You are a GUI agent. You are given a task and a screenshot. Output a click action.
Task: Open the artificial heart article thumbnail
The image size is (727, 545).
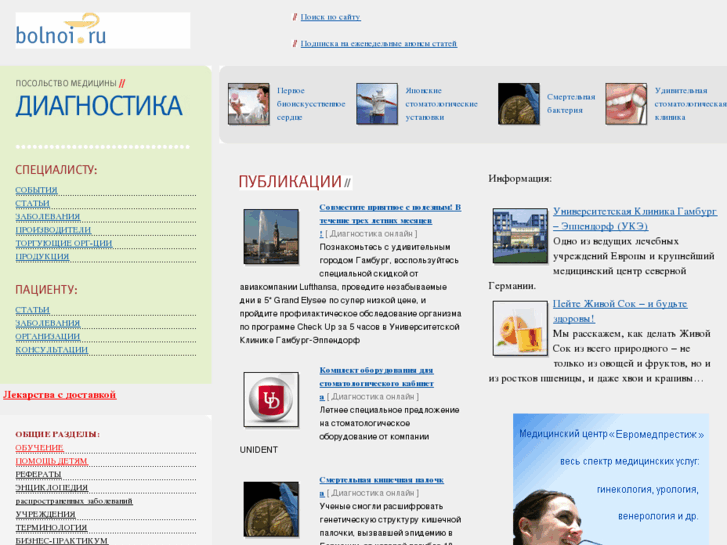[248, 104]
